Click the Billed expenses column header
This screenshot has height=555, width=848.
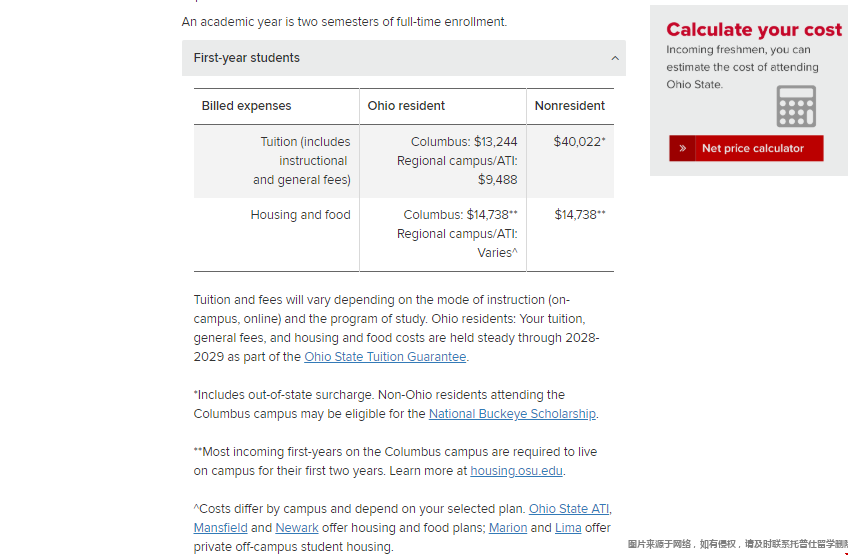tap(247, 106)
